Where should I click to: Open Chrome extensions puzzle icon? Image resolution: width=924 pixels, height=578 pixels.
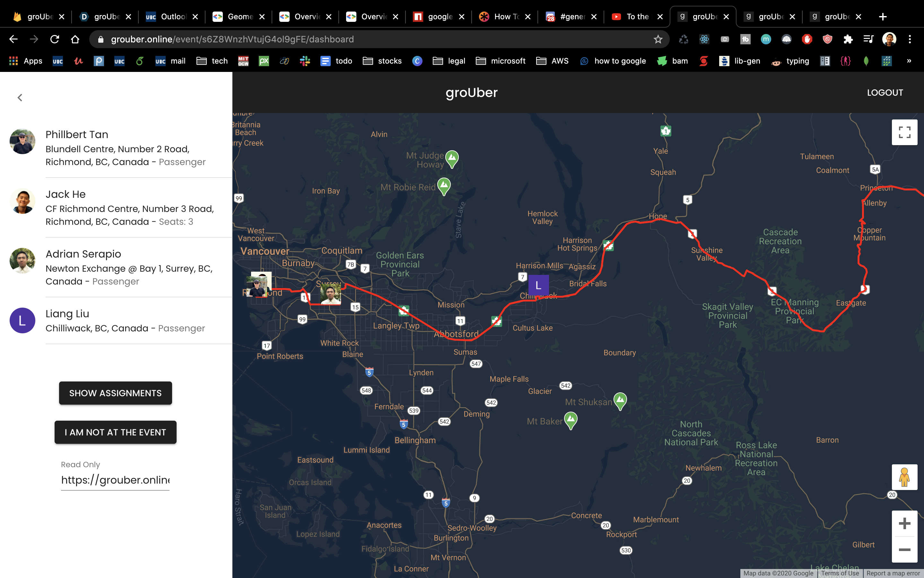[x=848, y=39]
